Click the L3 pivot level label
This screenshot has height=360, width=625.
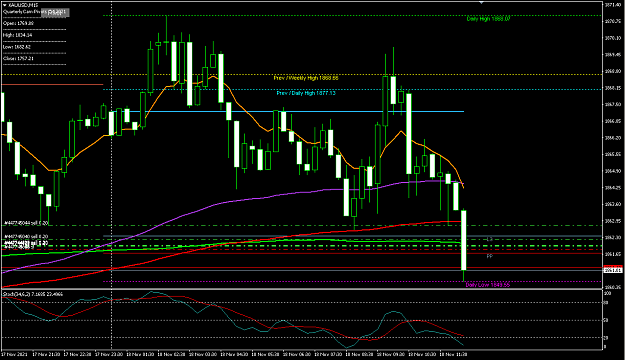coord(489,239)
